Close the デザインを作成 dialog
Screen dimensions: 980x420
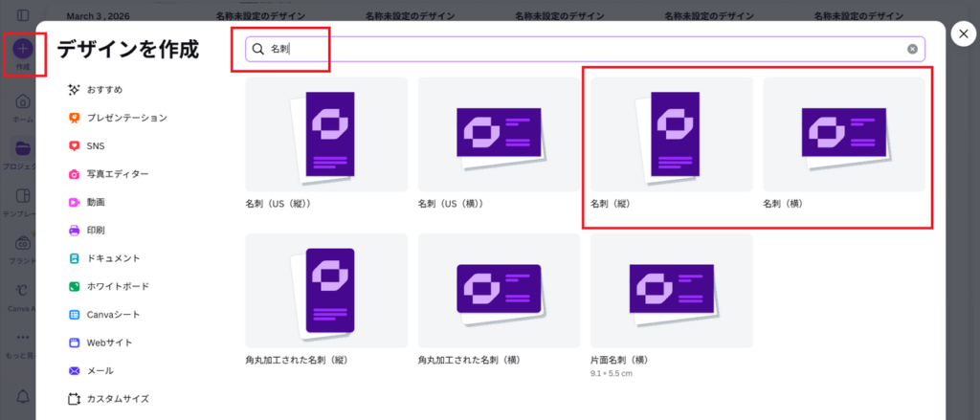coord(963,33)
